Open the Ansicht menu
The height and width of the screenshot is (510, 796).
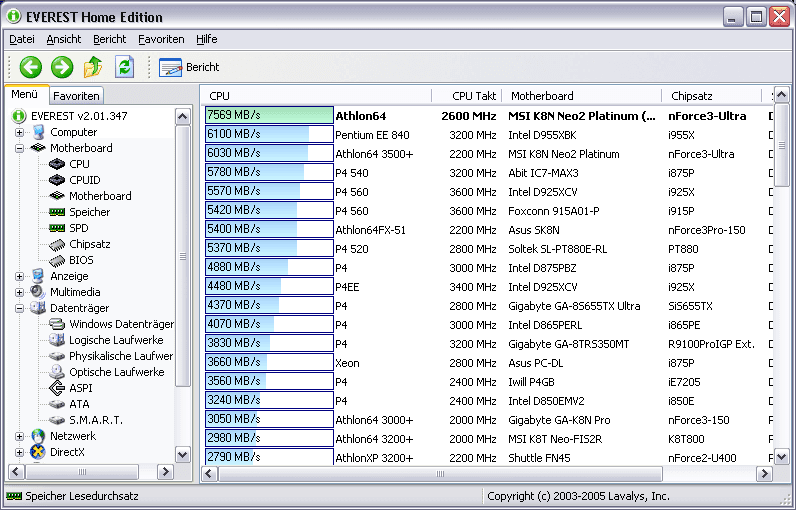[x=63, y=39]
